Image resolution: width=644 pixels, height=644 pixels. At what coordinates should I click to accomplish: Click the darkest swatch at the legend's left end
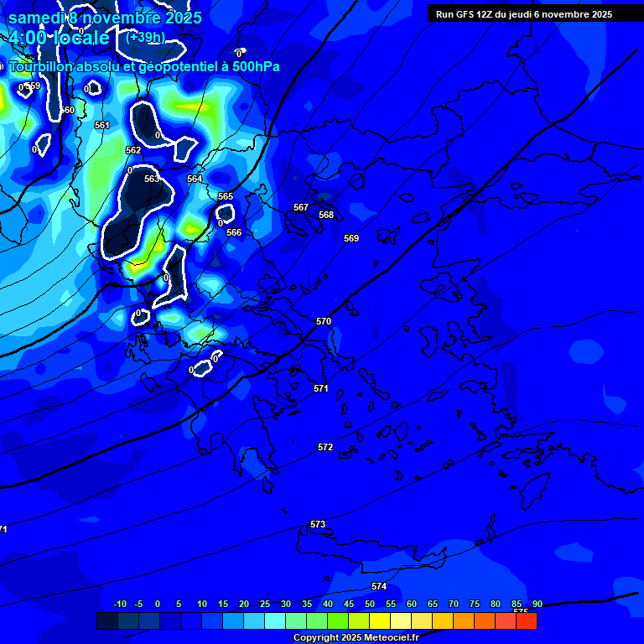point(106,621)
